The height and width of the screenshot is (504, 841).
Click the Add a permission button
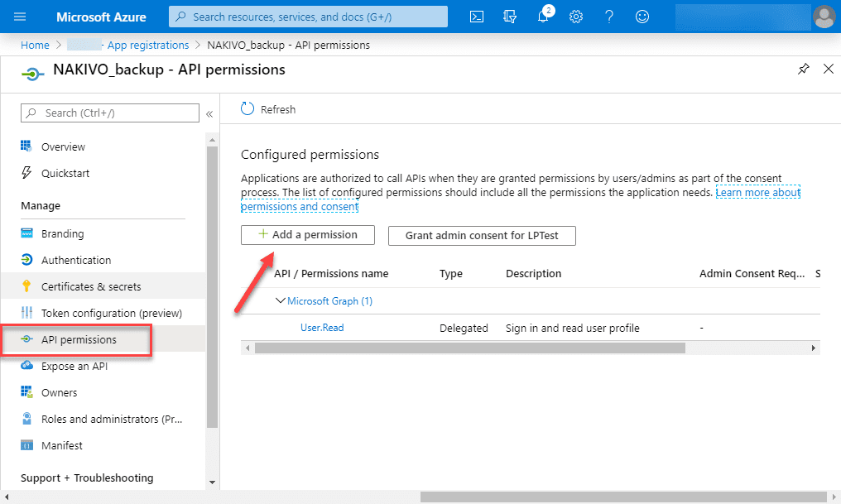[x=307, y=235]
